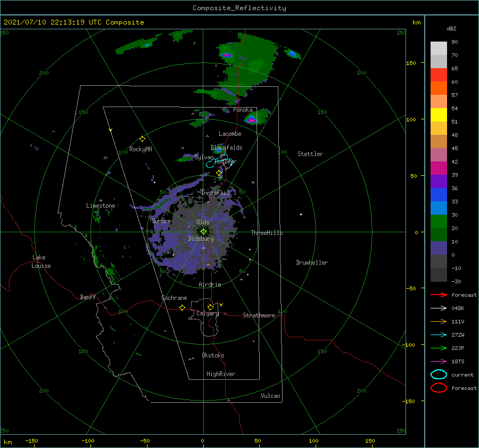479x448 pixels.
Task: Click the yellow diamond marker near RockyMH
Action: point(142,139)
